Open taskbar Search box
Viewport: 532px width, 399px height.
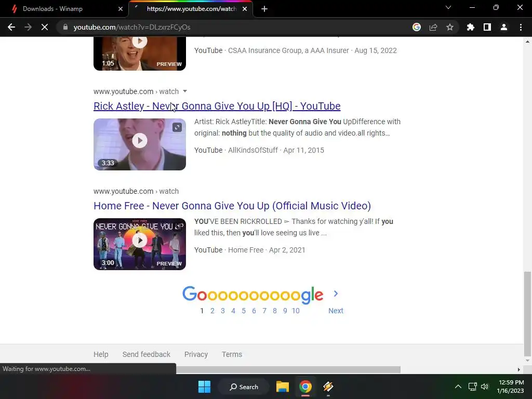[x=244, y=387]
